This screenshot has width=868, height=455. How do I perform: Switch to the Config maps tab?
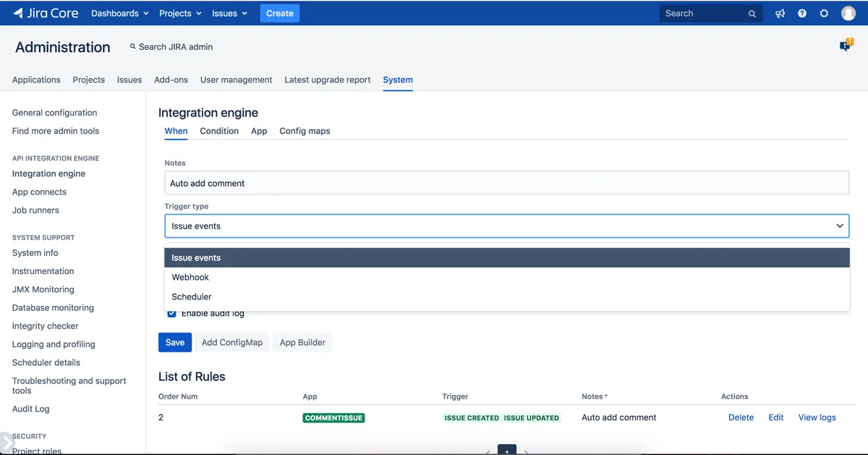305,131
